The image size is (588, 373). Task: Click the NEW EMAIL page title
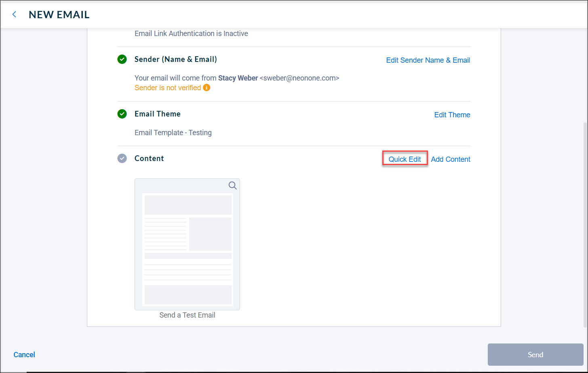pyautogui.click(x=59, y=15)
